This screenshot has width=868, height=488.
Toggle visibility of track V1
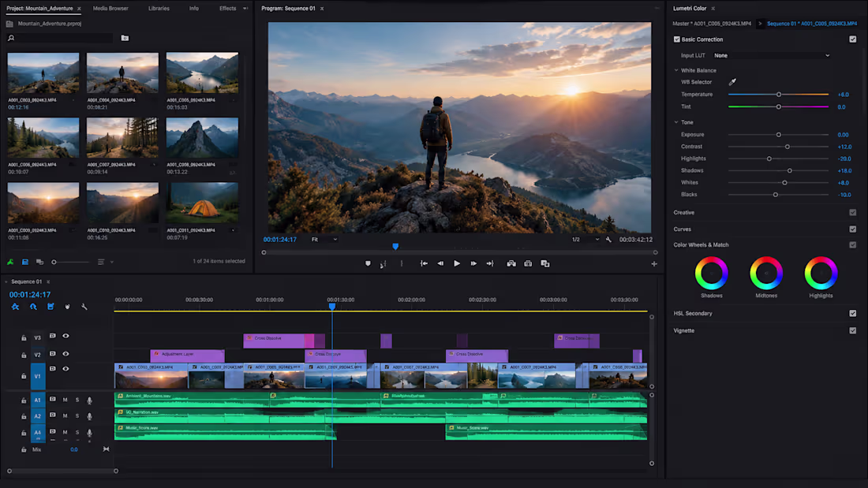point(65,368)
